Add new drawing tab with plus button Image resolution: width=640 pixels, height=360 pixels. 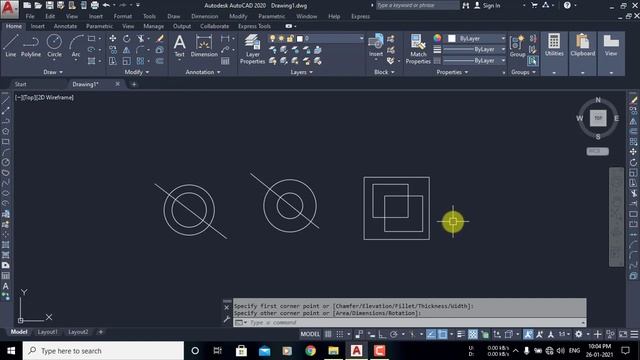[x=134, y=84]
